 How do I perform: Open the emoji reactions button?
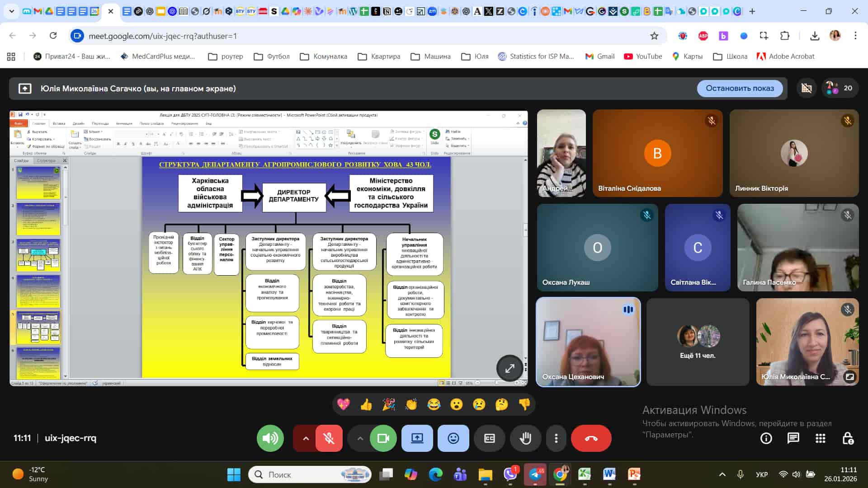click(453, 438)
